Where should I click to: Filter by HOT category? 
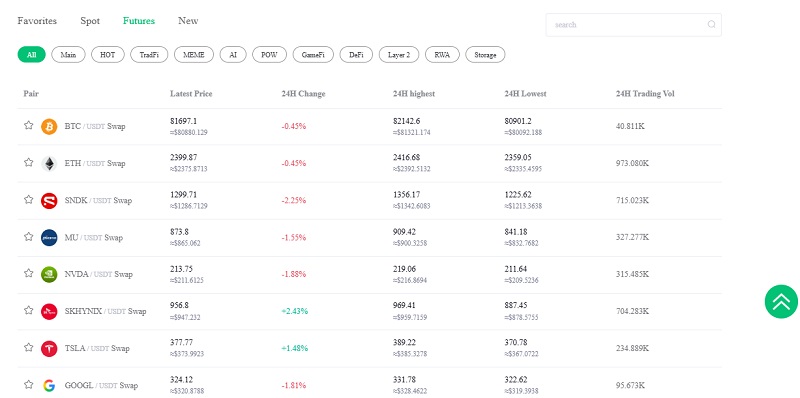click(108, 55)
